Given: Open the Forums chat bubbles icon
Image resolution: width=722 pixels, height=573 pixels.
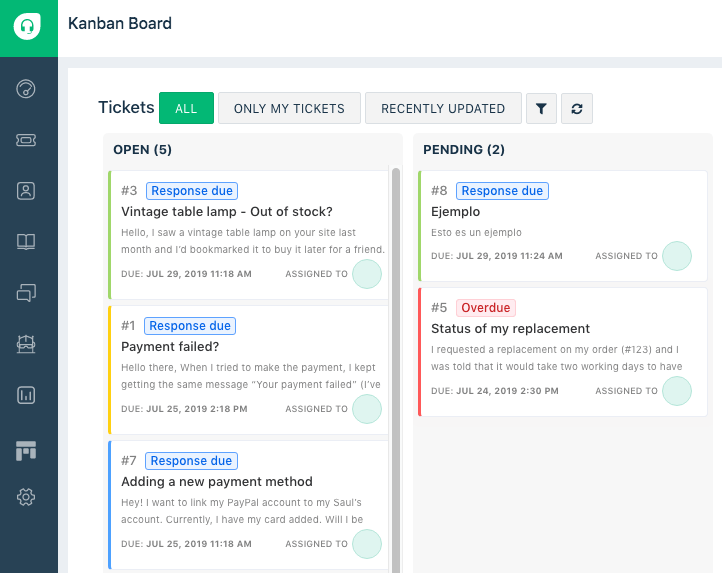Looking at the screenshot, I should [x=27, y=293].
